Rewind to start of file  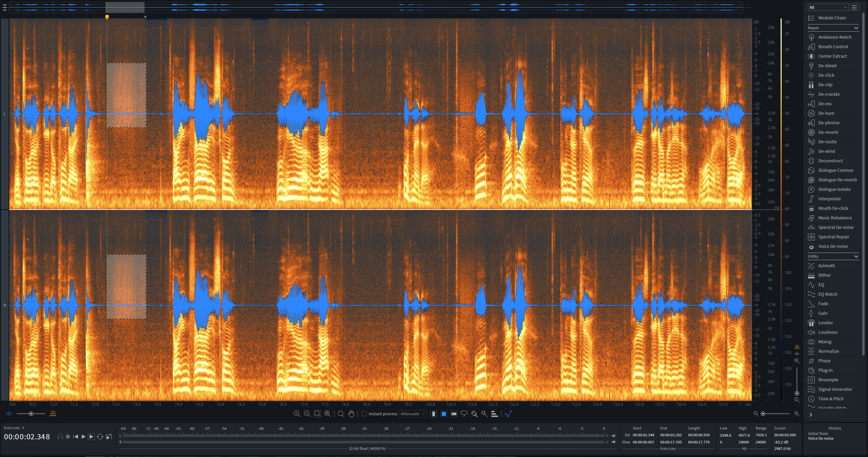point(76,437)
